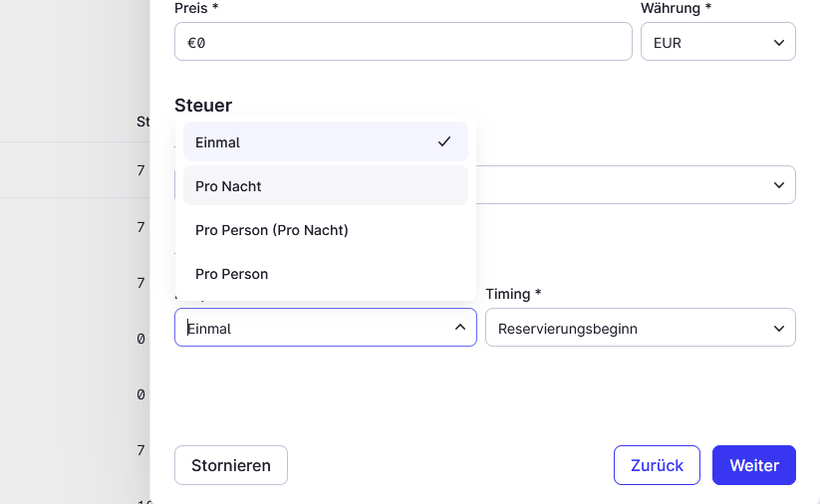Click the Währung field label
Viewport: 820px width, 504px height.
point(676,8)
